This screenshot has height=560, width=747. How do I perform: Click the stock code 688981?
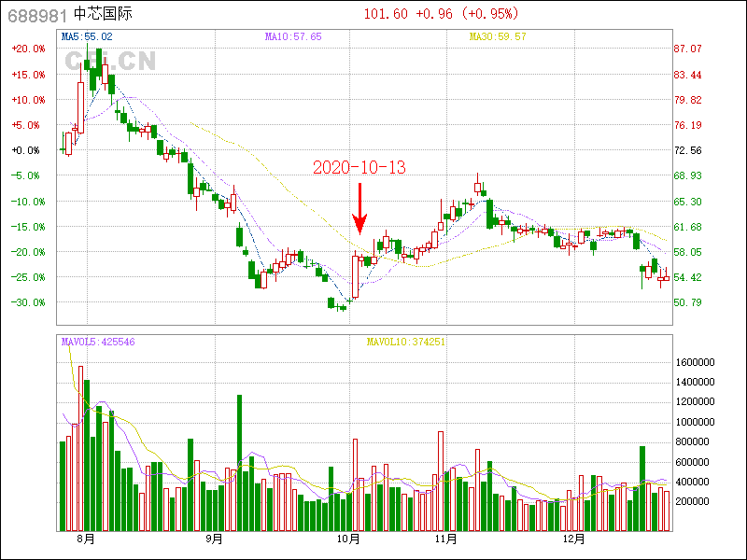click(x=36, y=14)
